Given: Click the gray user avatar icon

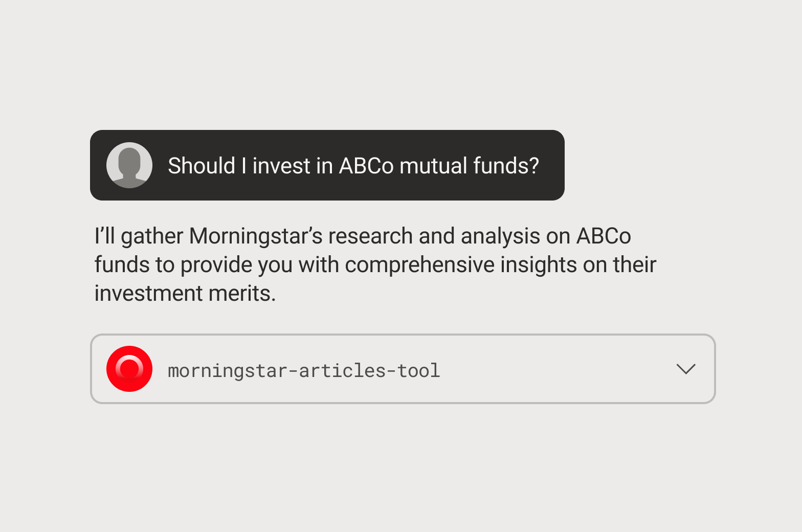Looking at the screenshot, I should click(x=129, y=165).
